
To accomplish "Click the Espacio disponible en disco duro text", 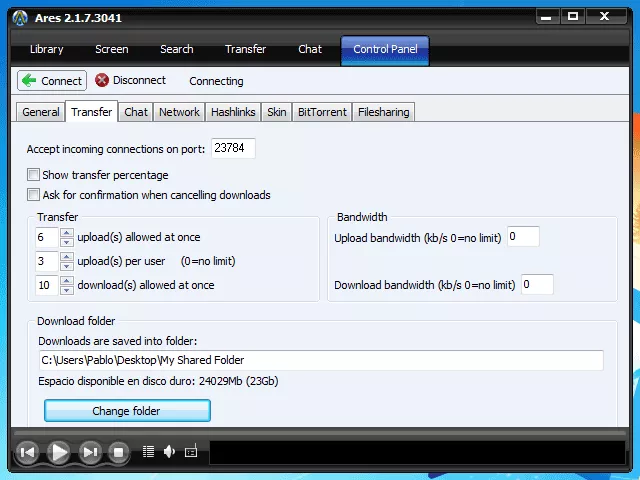I will click(158, 381).
